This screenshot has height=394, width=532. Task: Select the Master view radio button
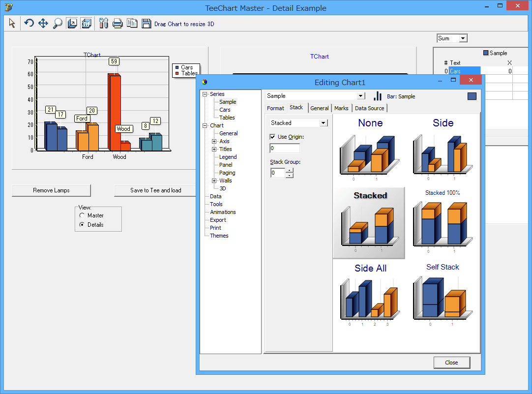tap(82, 215)
